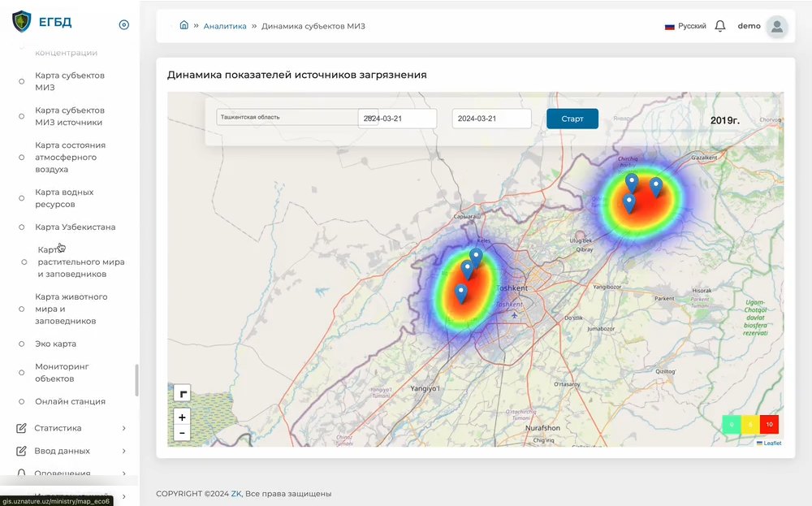The width and height of the screenshot is (812, 506).
Task: Click the Динамика субъектов МИЗ breadcrumb text
Action: click(313, 26)
